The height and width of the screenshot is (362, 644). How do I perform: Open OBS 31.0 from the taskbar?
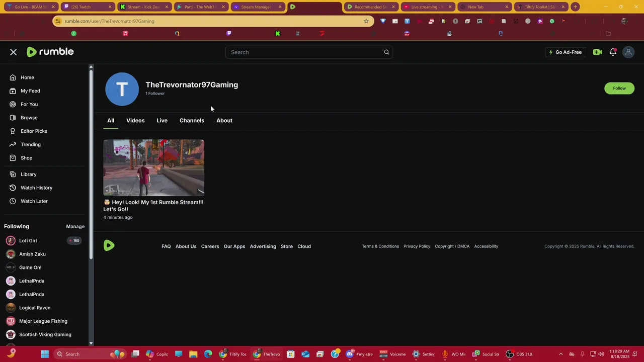tap(519, 354)
